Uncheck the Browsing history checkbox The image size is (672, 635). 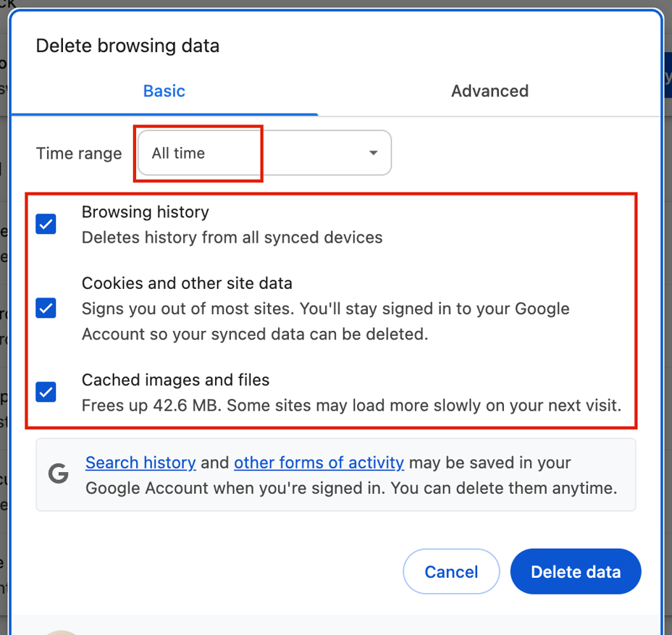(46, 224)
